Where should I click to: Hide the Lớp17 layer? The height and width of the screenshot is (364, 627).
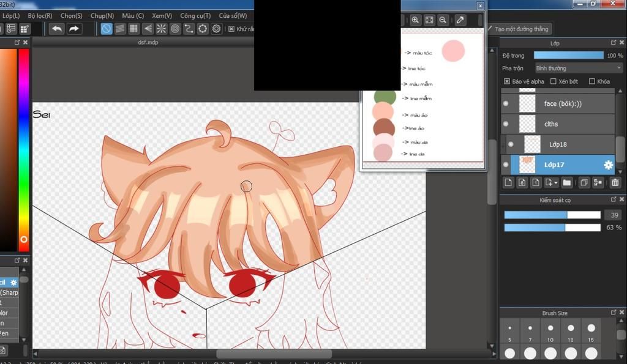pyautogui.click(x=506, y=165)
